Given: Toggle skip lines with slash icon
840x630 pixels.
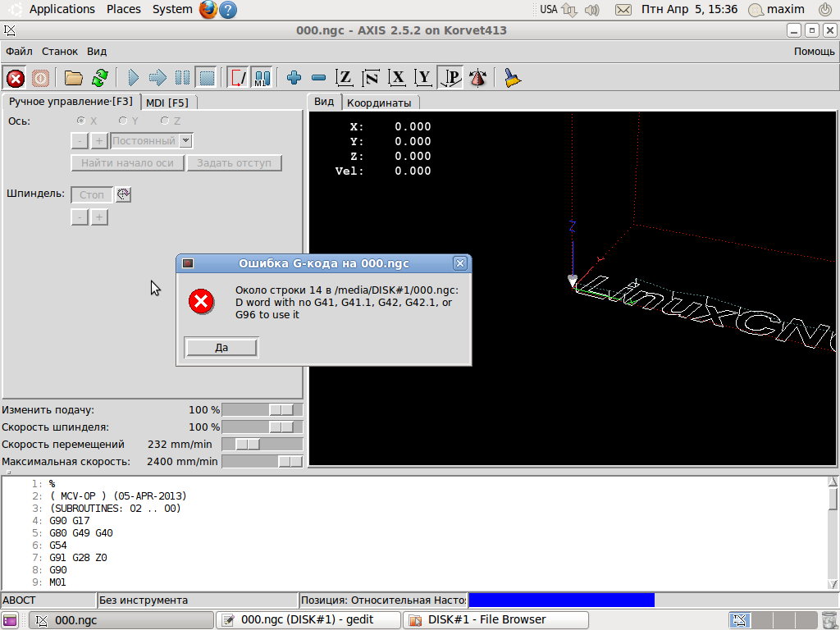Looking at the screenshot, I should (238, 78).
